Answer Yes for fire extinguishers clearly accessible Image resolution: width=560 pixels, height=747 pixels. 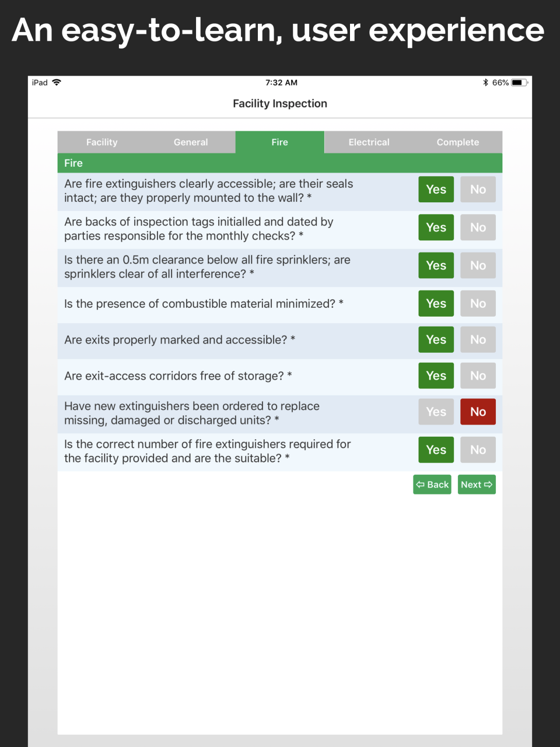(x=436, y=189)
